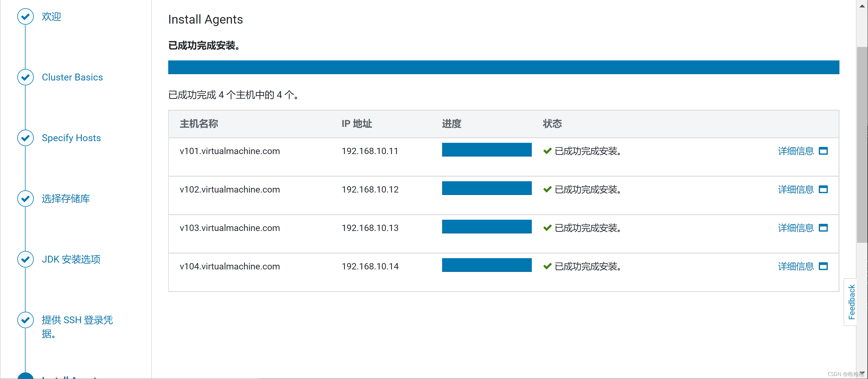This screenshot has height=379, width=868.
Task: Select hostname v102.virtualmachine.com
Action: (230, 189)
